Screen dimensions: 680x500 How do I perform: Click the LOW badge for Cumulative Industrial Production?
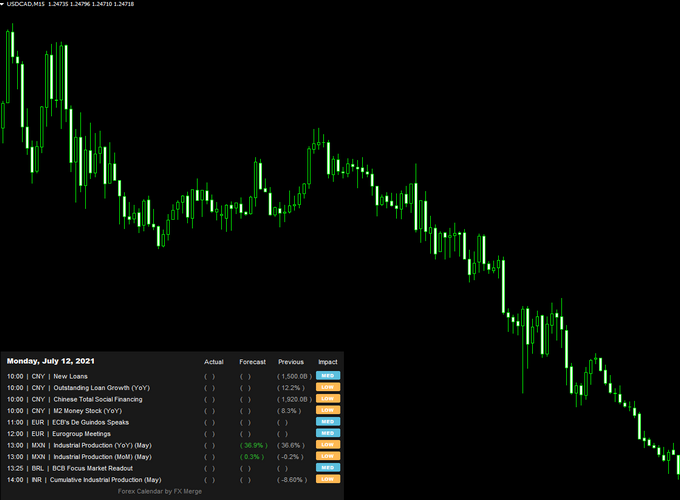click(x=328, y=479)
